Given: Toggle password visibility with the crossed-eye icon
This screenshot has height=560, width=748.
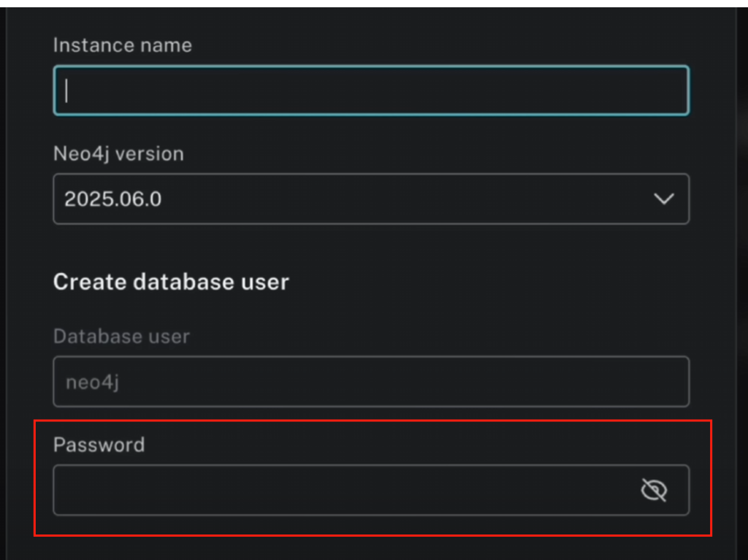Looking at the screenshot, I should point(654,490).
